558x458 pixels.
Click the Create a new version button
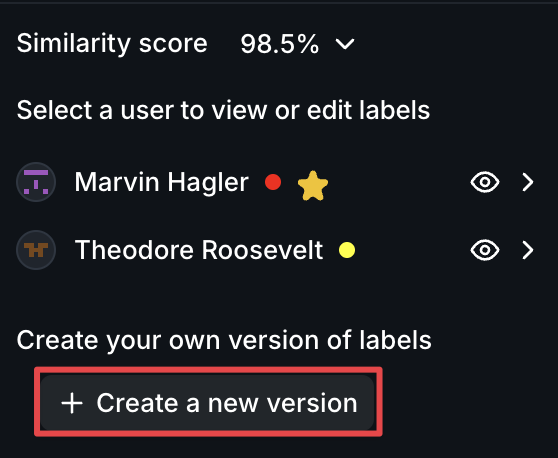[x=208, y=402]
